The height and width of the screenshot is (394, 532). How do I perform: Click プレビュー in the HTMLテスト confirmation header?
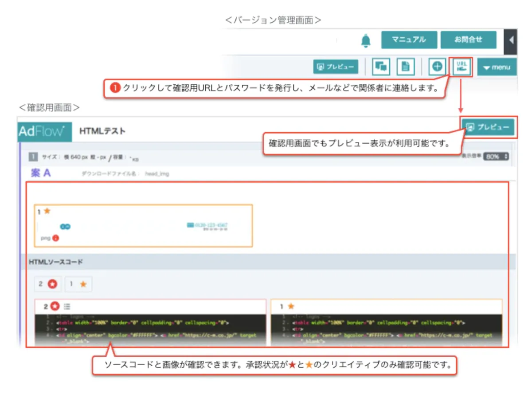coord(488,127)
